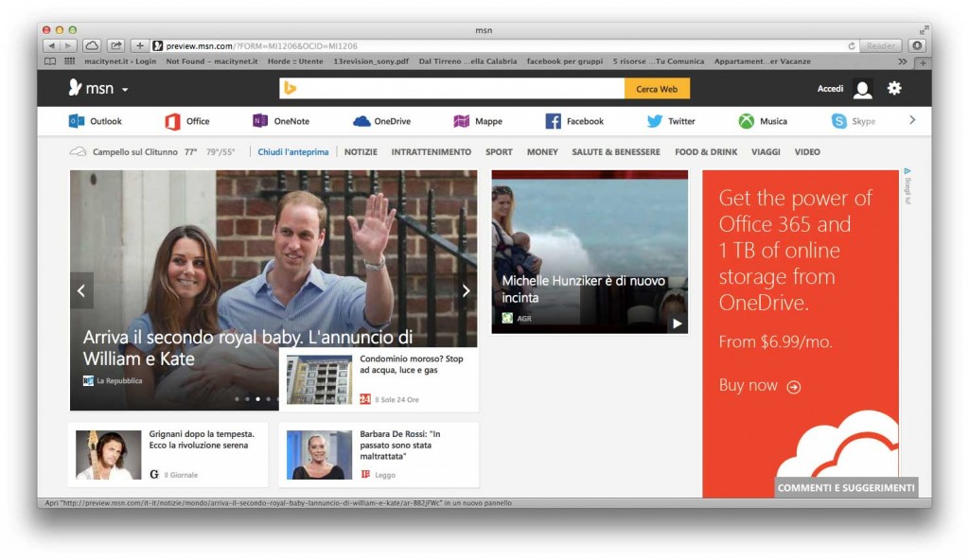This screenshot has height=560, width=969.
Task: Open Skype service icon
Action: [x=838, y=121]
